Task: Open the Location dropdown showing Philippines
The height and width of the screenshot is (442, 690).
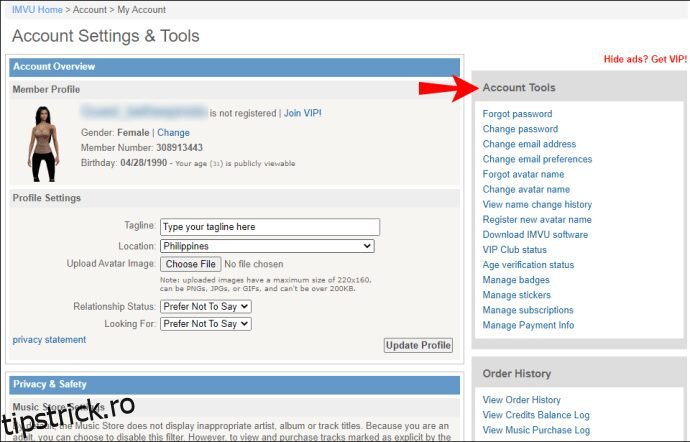Action: (x=267, y=246)
